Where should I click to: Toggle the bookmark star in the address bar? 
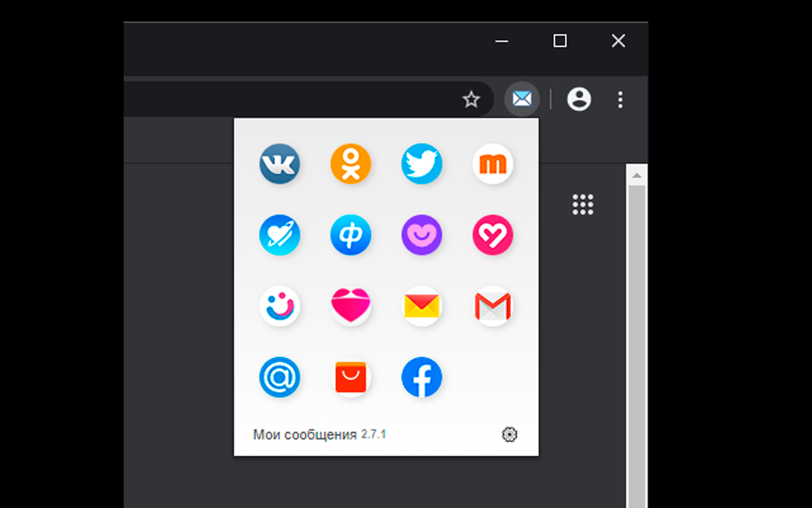pyautogui.click(x=471, y=99)
